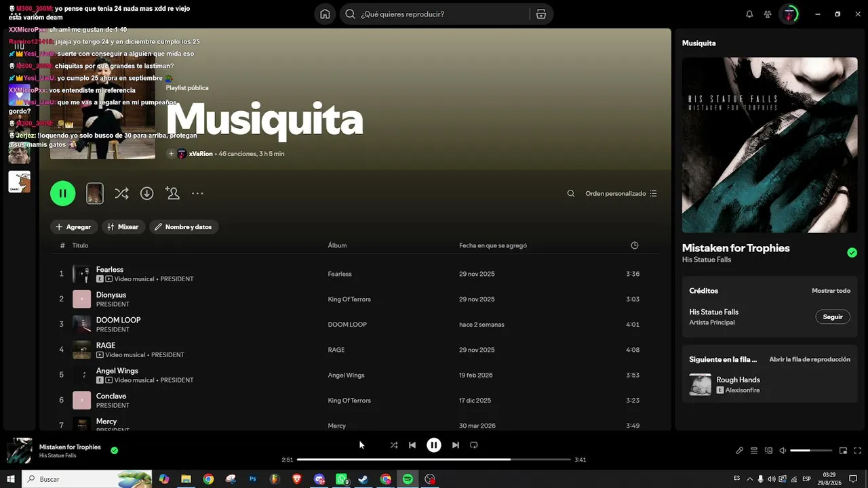
Task: Open Steam from the taskbar
Action: coord(363,479)
